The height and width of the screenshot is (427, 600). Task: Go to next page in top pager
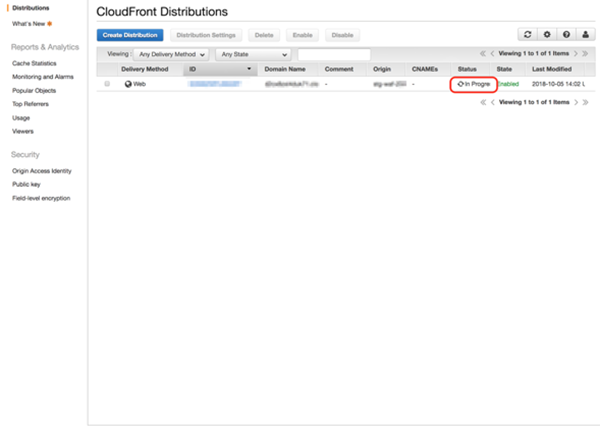pos(576,54)
